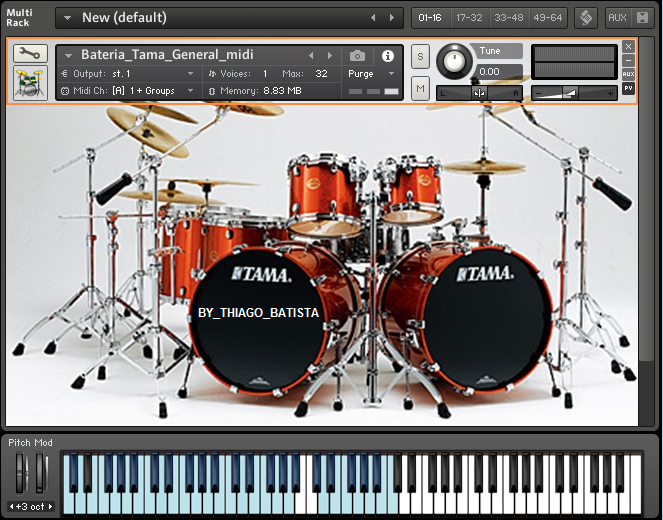Open the instrument name dropdown arrow
Image resolution: width=663 pixels, height=520 pixels.
point(69,55)
